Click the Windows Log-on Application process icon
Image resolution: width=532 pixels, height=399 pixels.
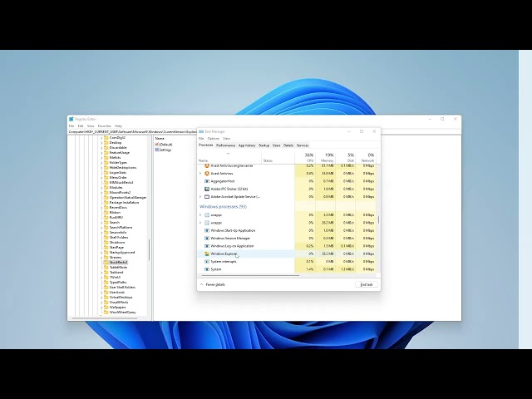click(207, 246)
